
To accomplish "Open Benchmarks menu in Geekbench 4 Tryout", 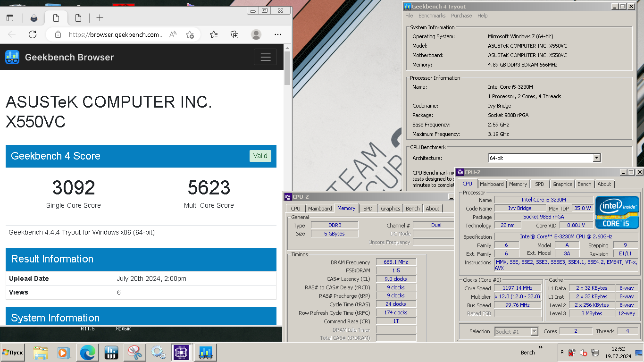I will point(432,16).
